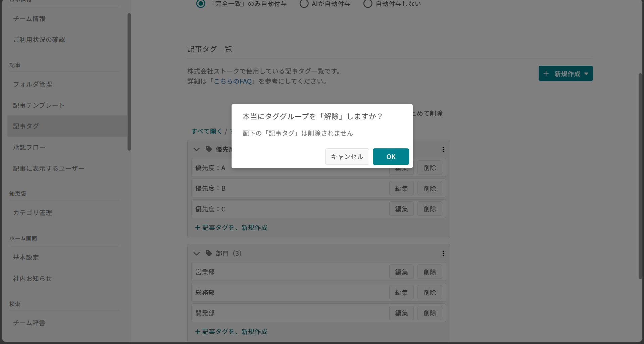
Task: Select 記事タグ sidebar item
Action: (x=67, y=126)
